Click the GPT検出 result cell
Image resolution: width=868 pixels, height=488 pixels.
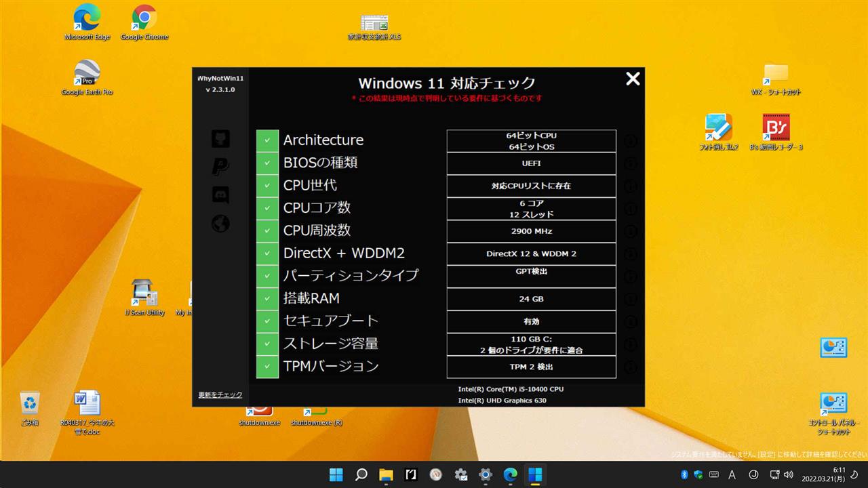point(532,276)
